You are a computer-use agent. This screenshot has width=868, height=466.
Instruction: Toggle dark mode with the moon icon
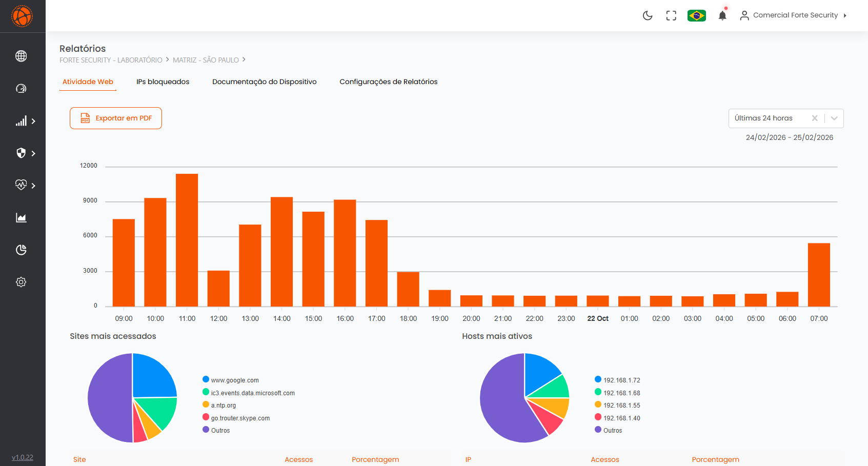click(x=648, y=15)
